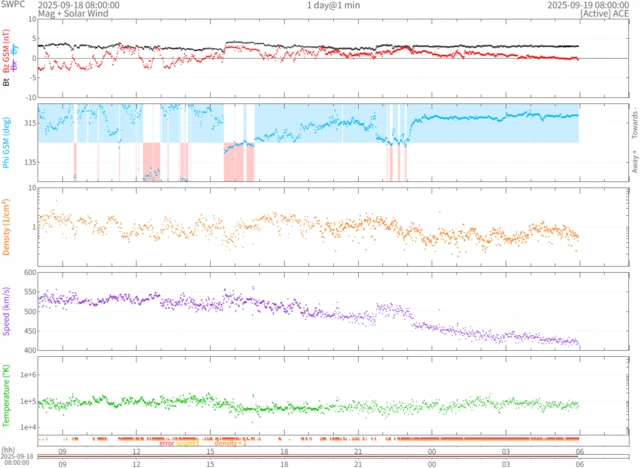
Task: Click the 'density<1' legend entry
Action: click(216, 443)
